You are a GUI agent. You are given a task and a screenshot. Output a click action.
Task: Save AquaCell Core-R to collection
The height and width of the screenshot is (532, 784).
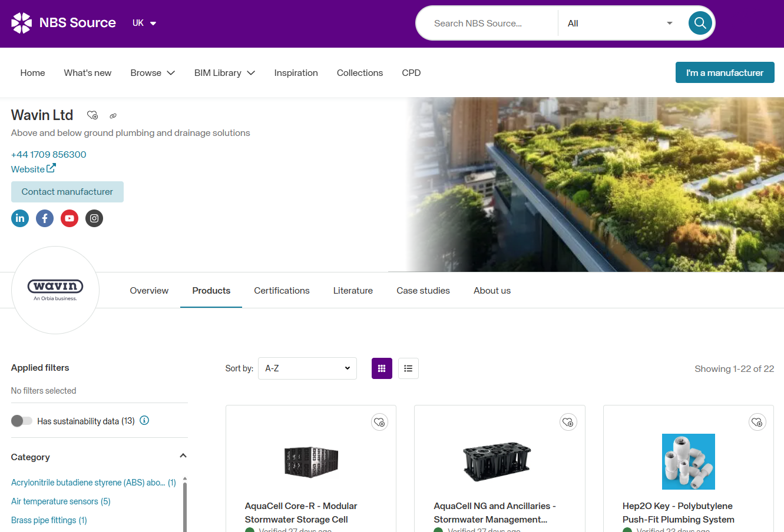[379, 422]
